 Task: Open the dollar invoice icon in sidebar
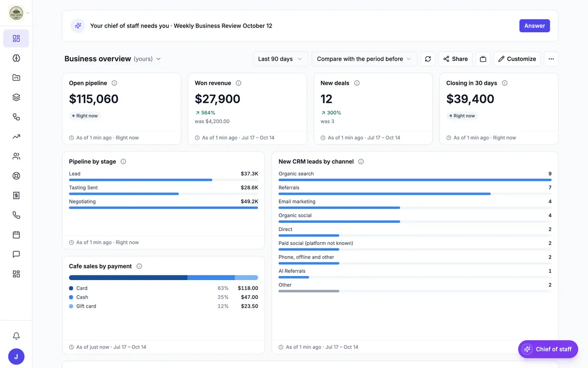coord(16,195)
